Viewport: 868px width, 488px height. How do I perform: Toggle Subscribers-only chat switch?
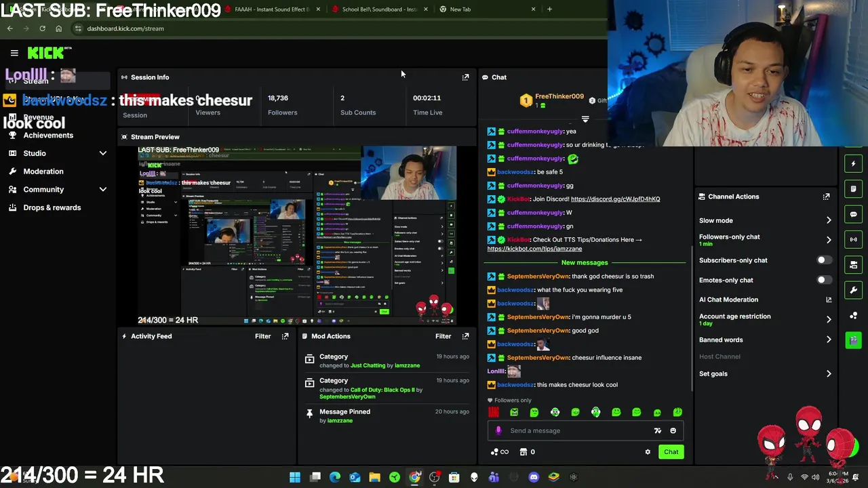(x=823, y=260)
